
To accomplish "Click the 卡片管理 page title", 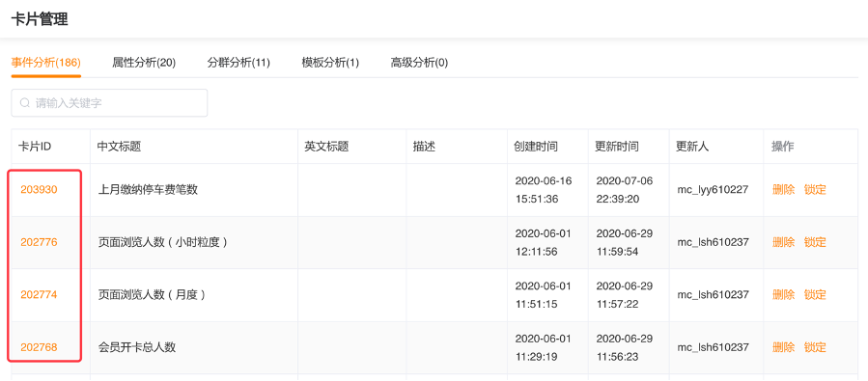I will [x=40, y=19].
